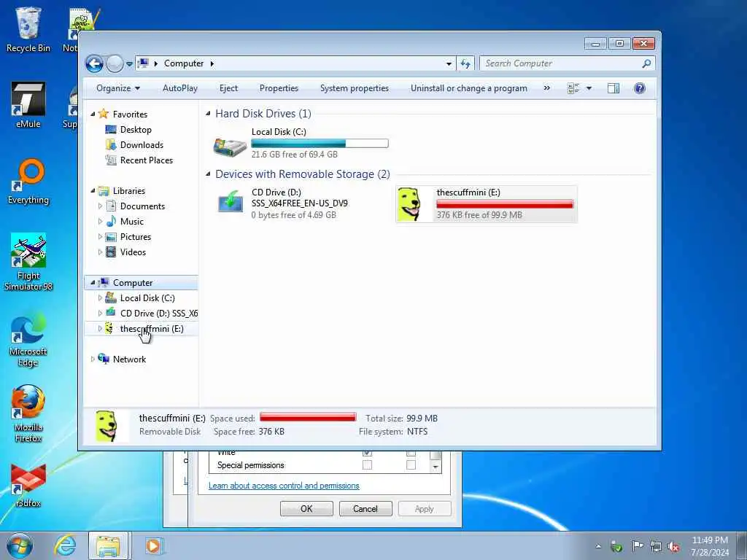Click the refresh icon next to address bar
The height and width of the screenshot is (560, 747).
pos(465,63)
